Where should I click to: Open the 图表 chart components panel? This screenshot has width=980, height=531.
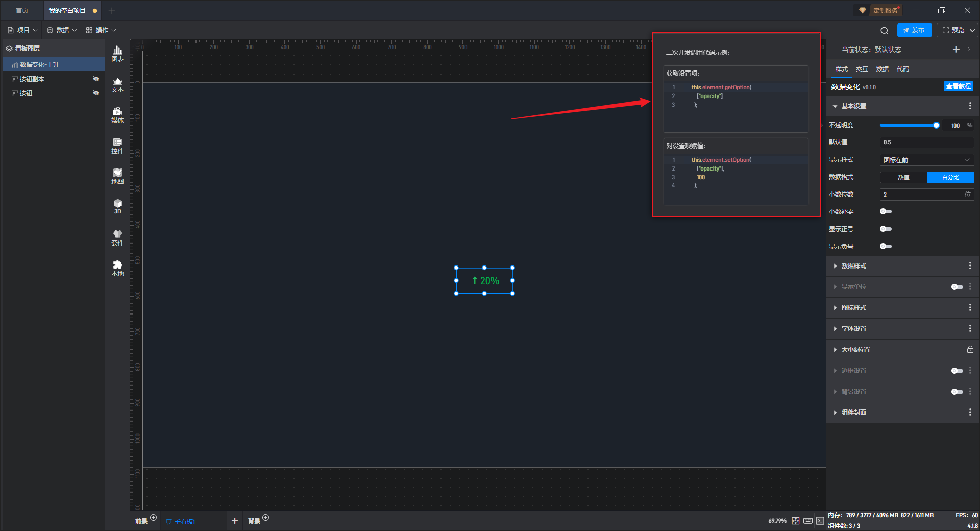coord(117,54)
